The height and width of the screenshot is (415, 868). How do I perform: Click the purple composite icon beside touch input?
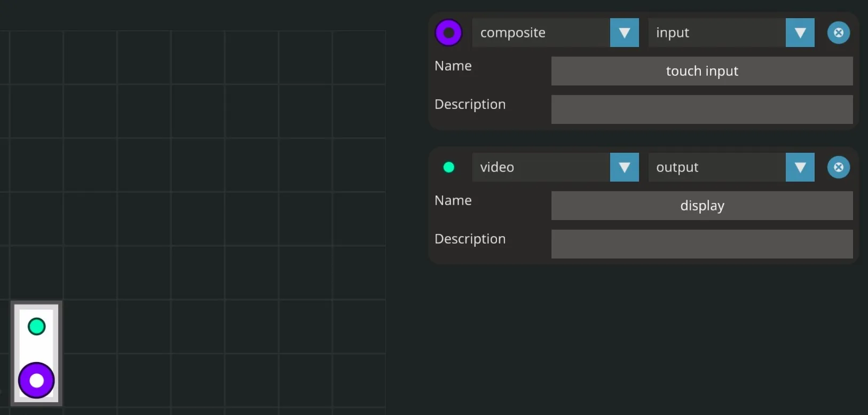pos(448,33)
